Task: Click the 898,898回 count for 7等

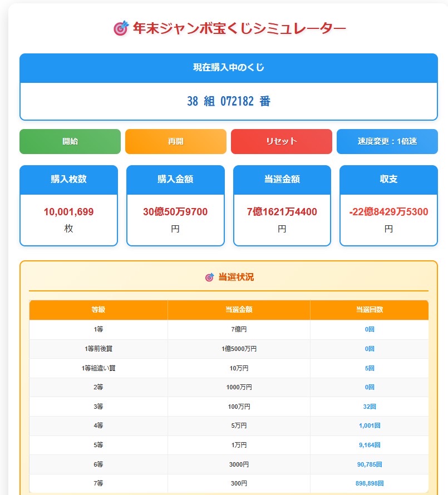Action: click(370, 484)
